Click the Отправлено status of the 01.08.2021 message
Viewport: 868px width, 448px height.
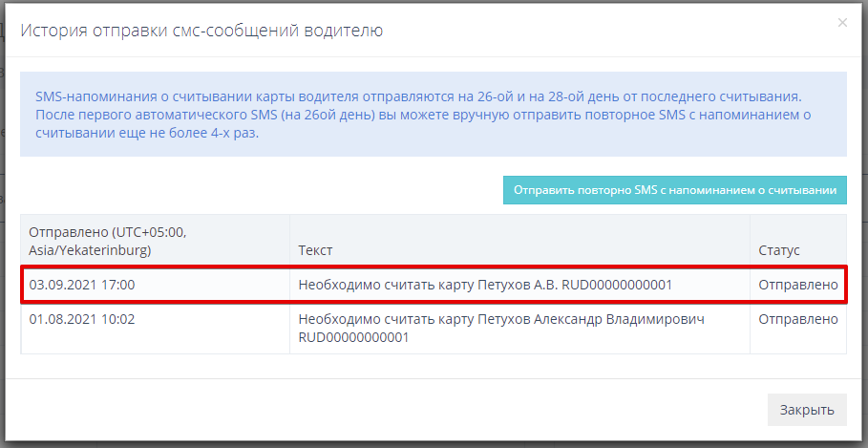click(797, 319)
